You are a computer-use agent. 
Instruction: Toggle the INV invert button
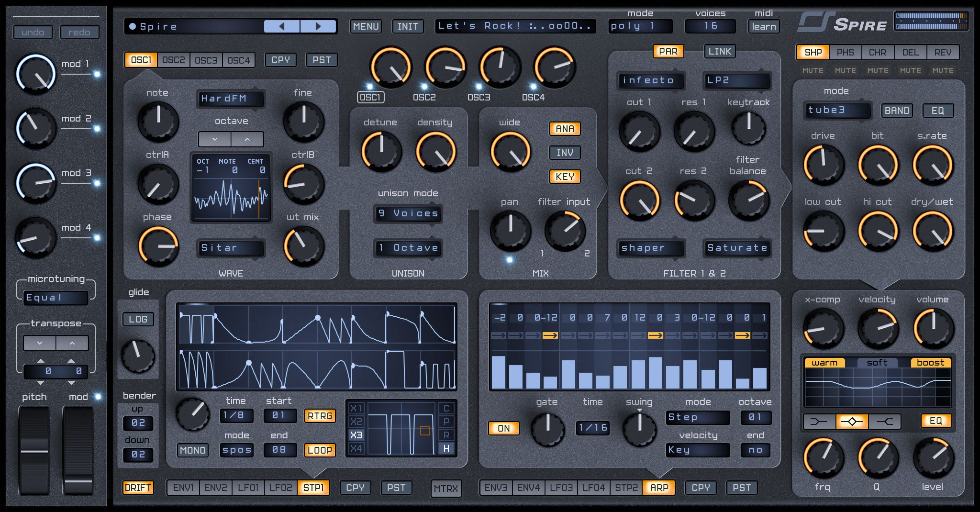pos(565,153)
